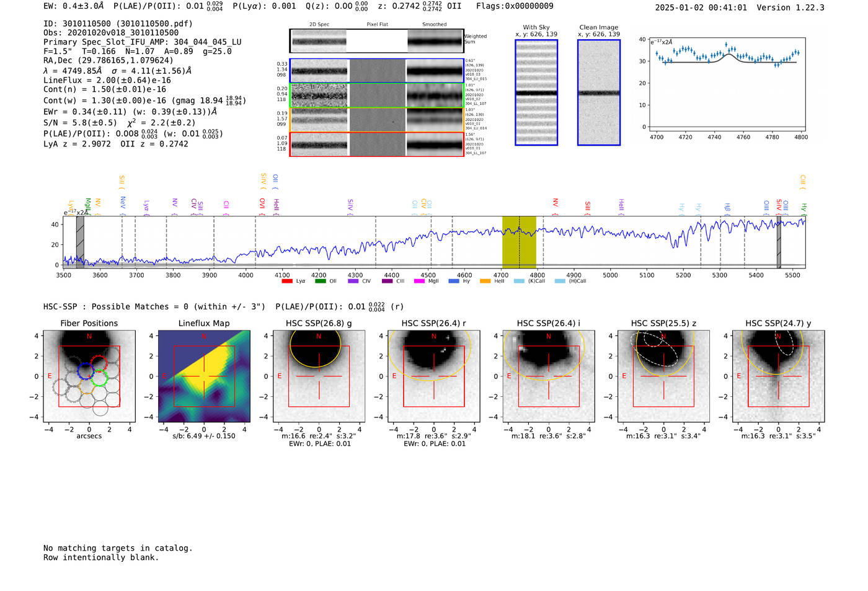Open the Fiber Positions image panel
Image resolution: width=868 pixels, height=591 pixels.
click(89, 376)
